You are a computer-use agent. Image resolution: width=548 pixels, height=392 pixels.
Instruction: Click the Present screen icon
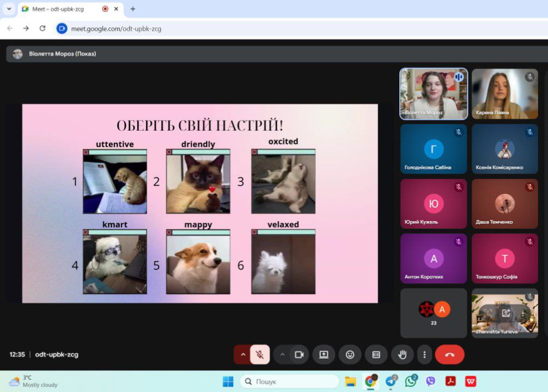[x=324, y=354]
